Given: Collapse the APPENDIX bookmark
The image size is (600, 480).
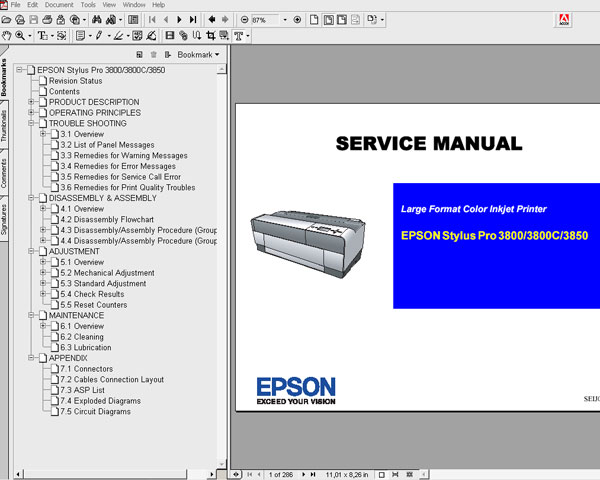Looking at the screenshot, I should tap(31, 358).
